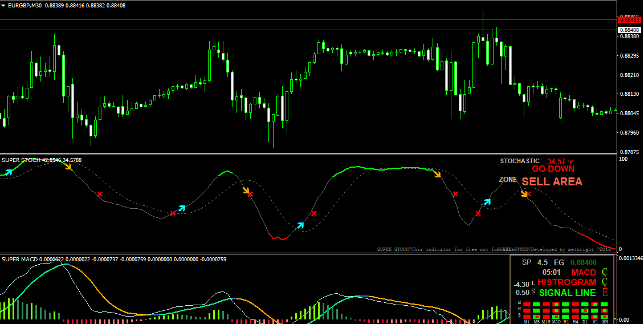Click the GO DOWN stochastic signal text
The height and width of the screenshot is (324, 644).
553,169
